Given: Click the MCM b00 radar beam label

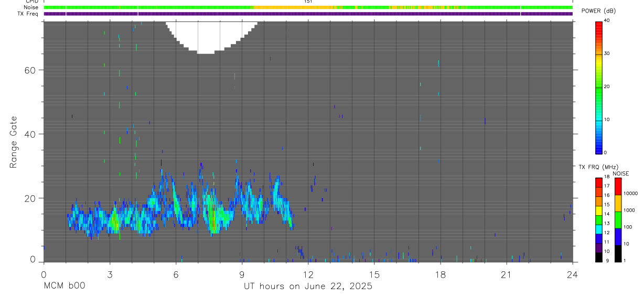Looking at the screenshot, I should point(64,286).
